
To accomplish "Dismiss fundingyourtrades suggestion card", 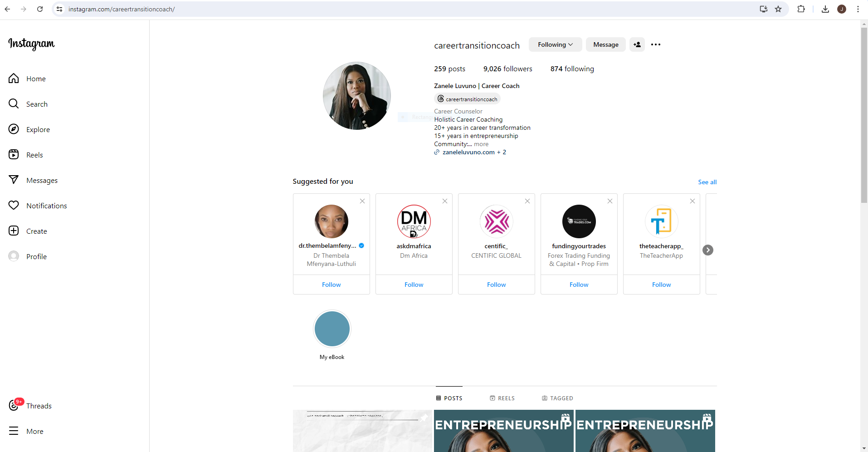I will pyautogui.click(x=610, y=201).
